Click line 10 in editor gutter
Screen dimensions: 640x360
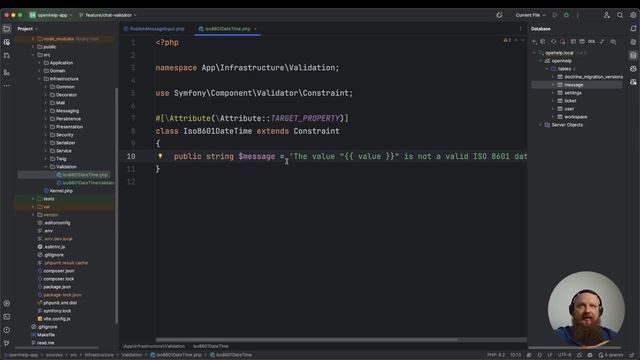[x=131, y=156]
